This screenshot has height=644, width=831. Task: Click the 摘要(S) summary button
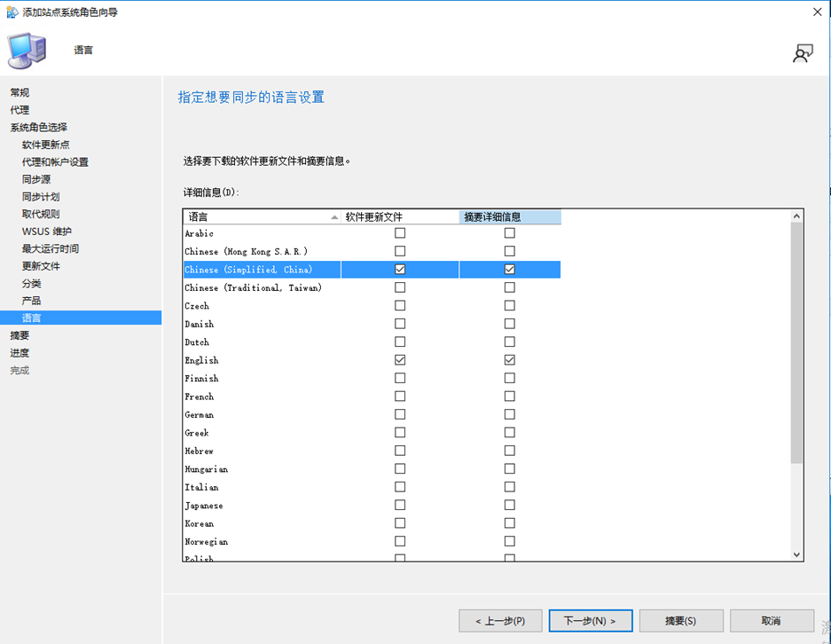tap(681, 621)
